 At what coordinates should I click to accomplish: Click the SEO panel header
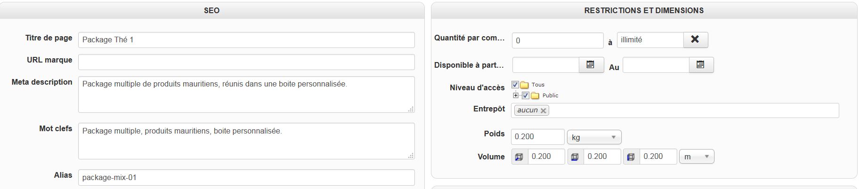[211, 10]
